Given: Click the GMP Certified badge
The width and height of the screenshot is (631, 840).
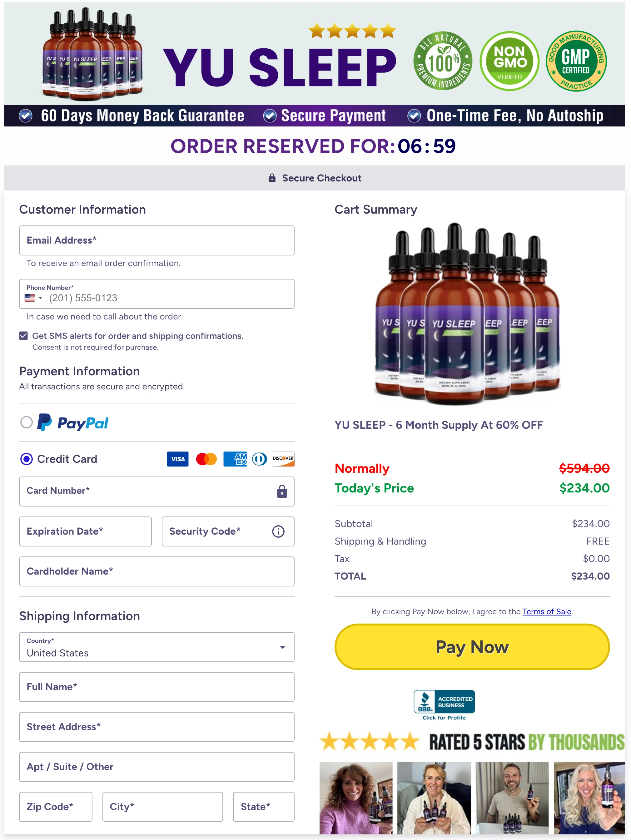Looking at the screenshot, I should coord(576,61).
